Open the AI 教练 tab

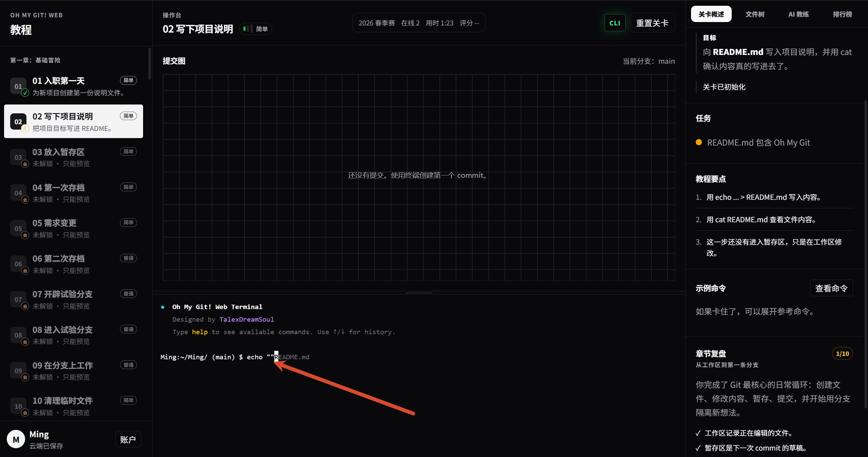[798, 14]
